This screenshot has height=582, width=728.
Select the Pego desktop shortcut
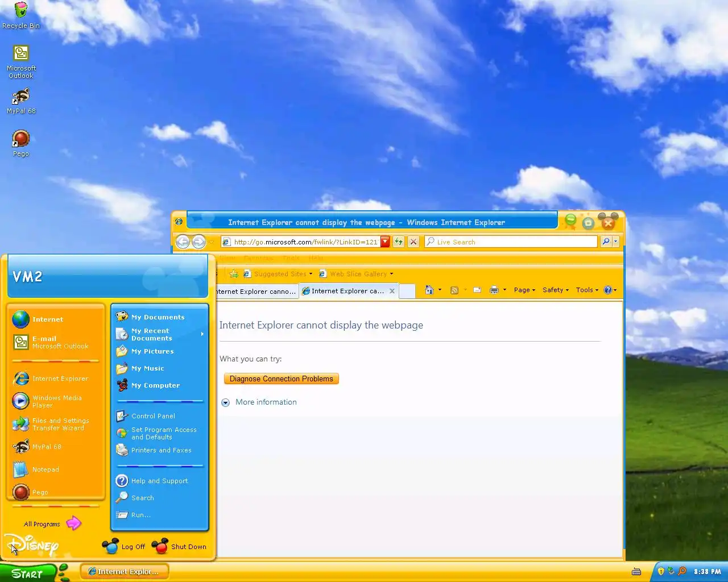(21, 143)
